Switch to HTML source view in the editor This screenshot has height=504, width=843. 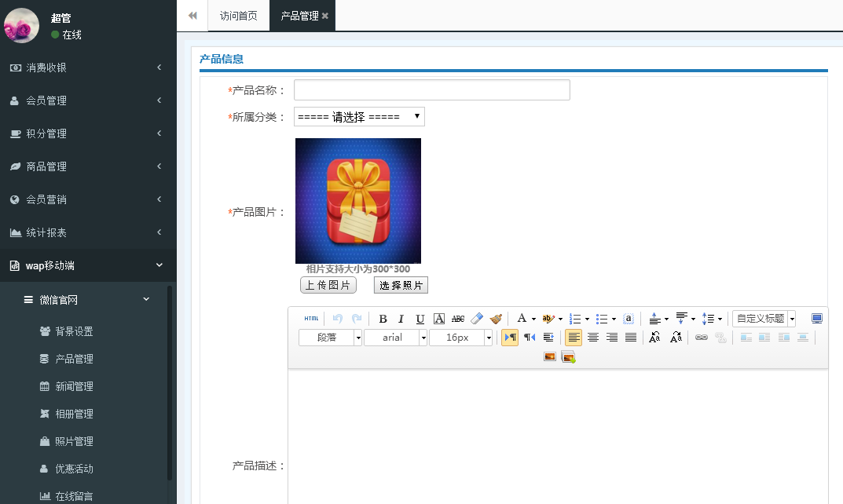[x=310, y=318]
